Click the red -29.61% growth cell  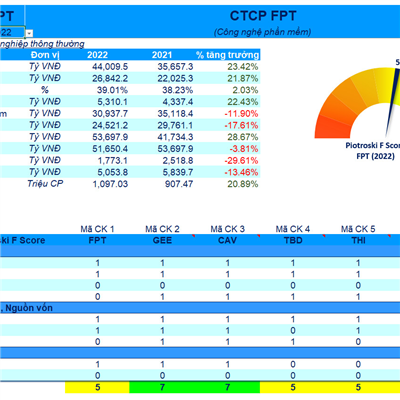tap(241, 161)
